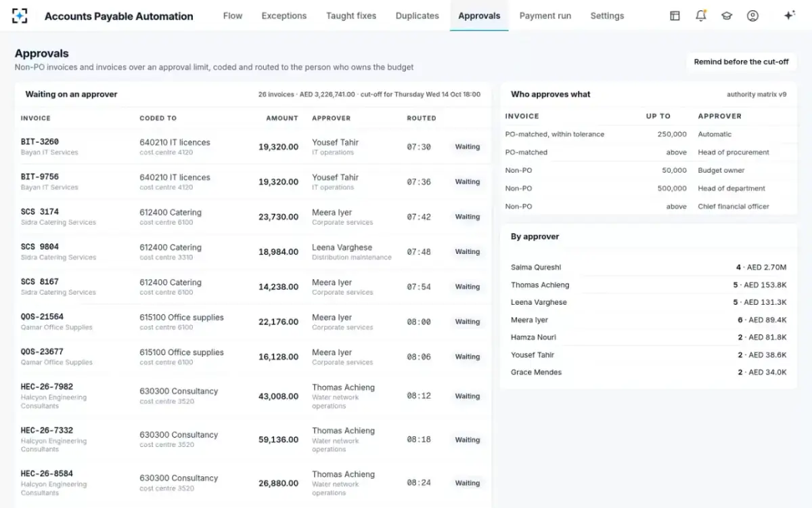812x508 pixels.
Task: Click amount 43,008.00
Action: (x=278, y=396)
